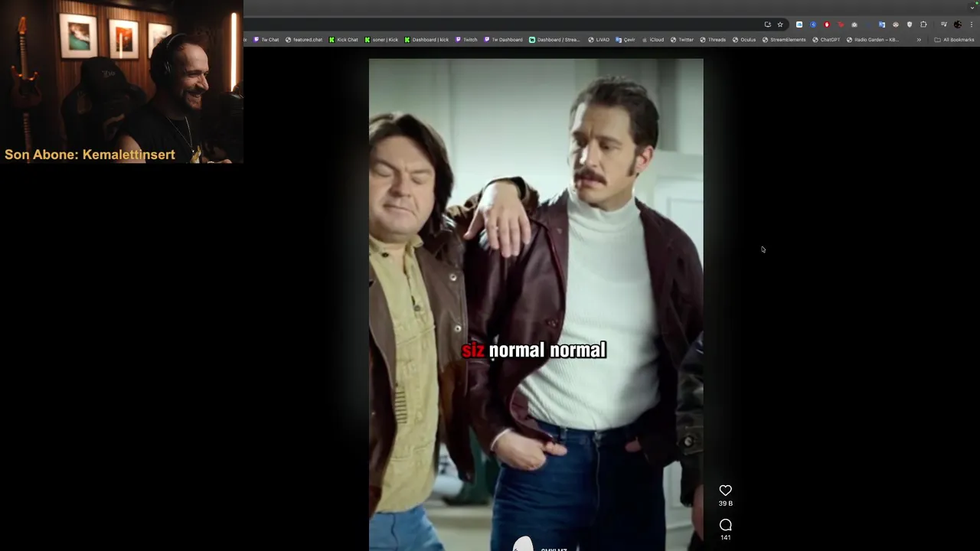Open the Chrome profile avatar
The image size is (980, 551).
[x=957, y=24]
